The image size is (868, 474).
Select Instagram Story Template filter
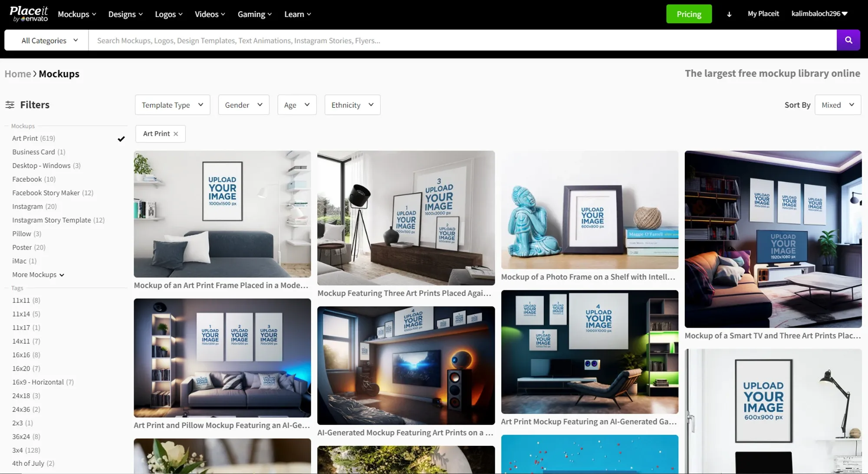[58, 220]
